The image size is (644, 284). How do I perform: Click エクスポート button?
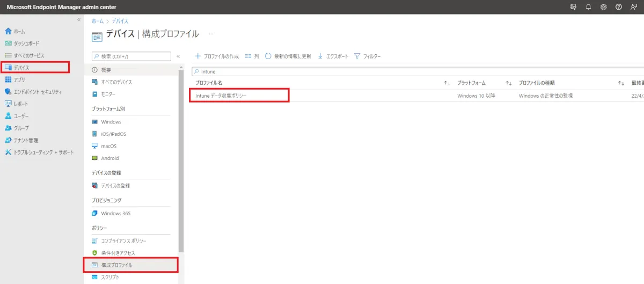pyautogui.click(x=333, y=56)
